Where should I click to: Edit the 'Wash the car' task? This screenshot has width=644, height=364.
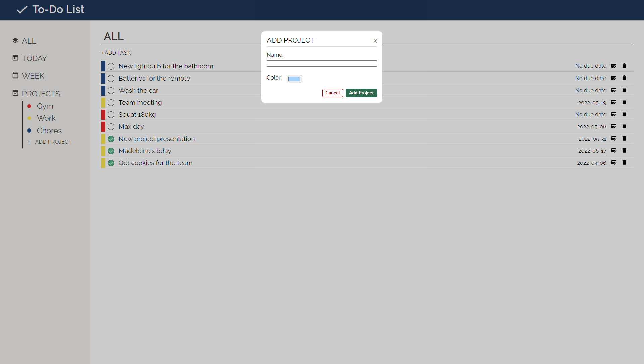coord(614,90)
